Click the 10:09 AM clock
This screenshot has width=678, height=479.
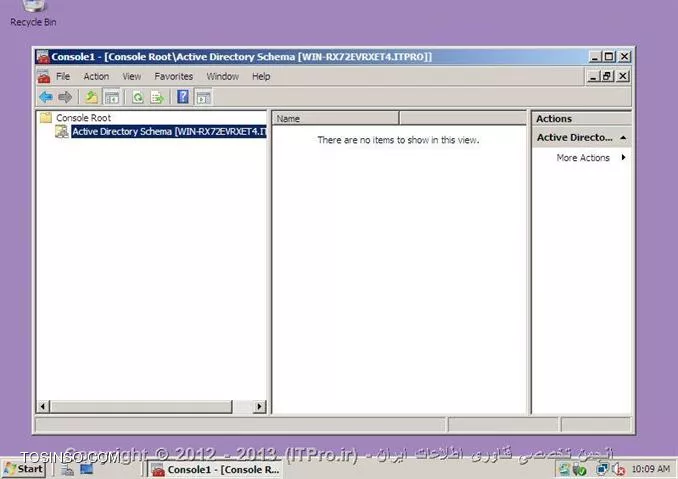tap(651, 469)
